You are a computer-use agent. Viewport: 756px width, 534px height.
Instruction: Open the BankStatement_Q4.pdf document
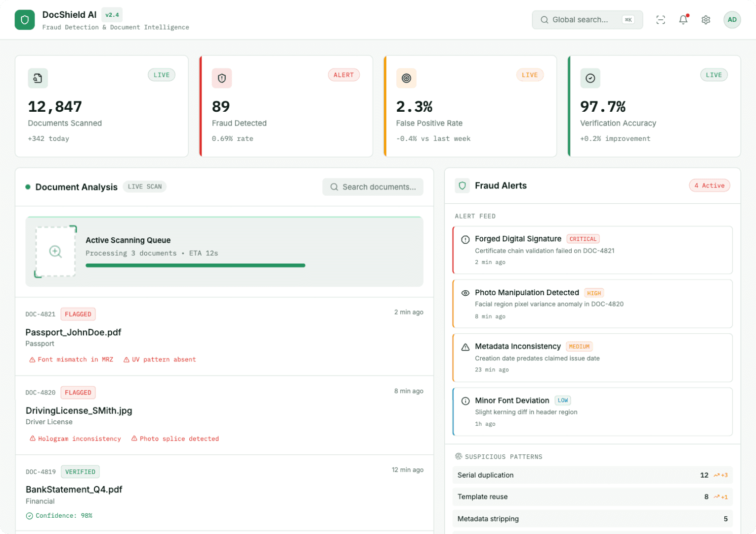click(74, 489)
